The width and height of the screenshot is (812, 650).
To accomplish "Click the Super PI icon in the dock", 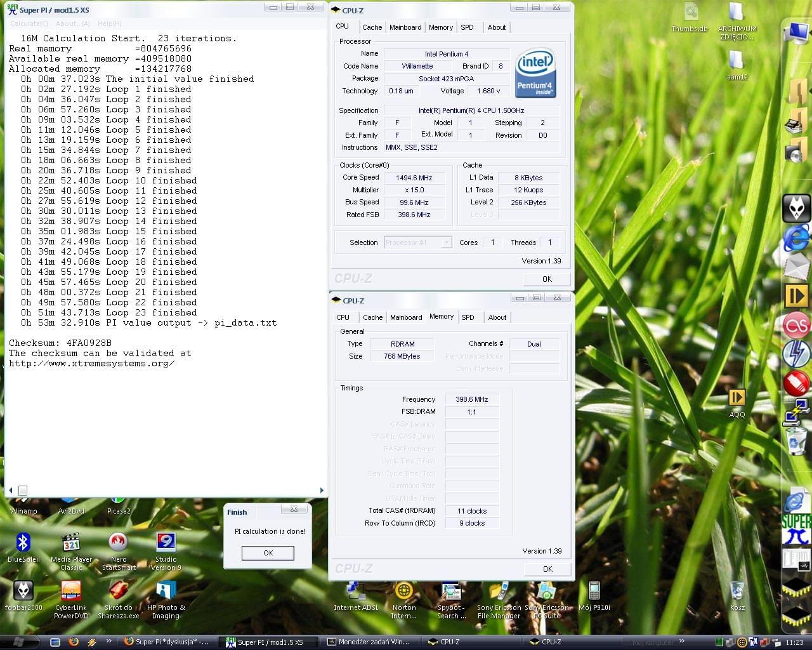I will [x=796, y=530].
